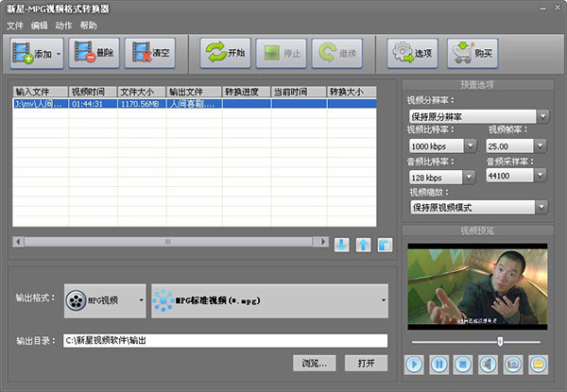Screen dimensions: 567x392
Task: Toggle preview sound with the speaker icon
Action: [x=488, y=363]
